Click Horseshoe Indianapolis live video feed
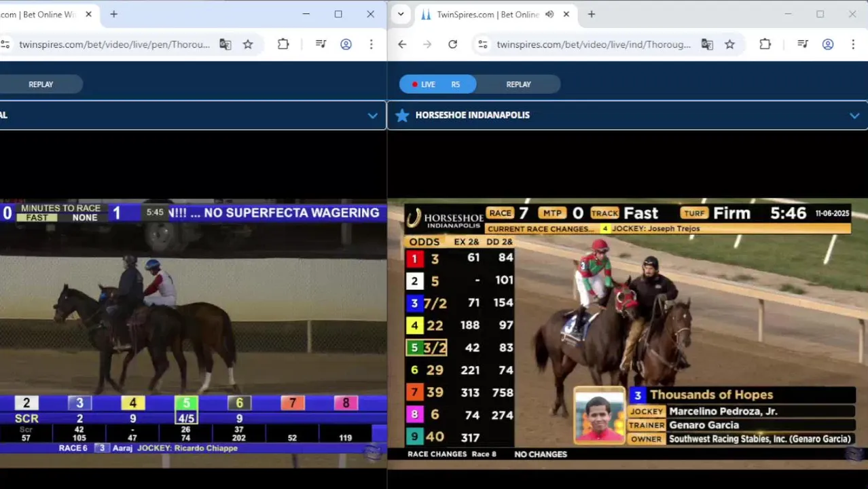This screenshot has height=489, width=868. coord(627,330)
